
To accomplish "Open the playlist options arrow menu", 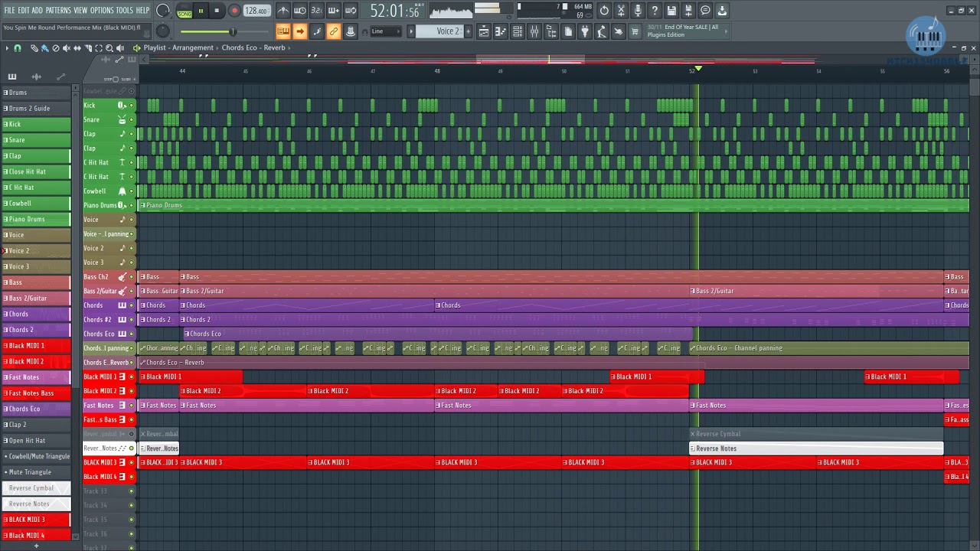I will (x=7, y=48).
